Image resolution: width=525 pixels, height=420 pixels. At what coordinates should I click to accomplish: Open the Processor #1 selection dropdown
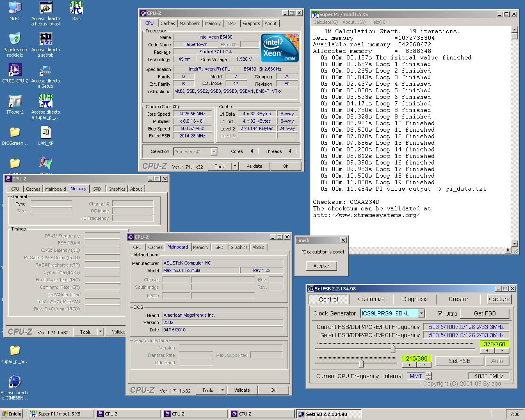click(214, 152)
